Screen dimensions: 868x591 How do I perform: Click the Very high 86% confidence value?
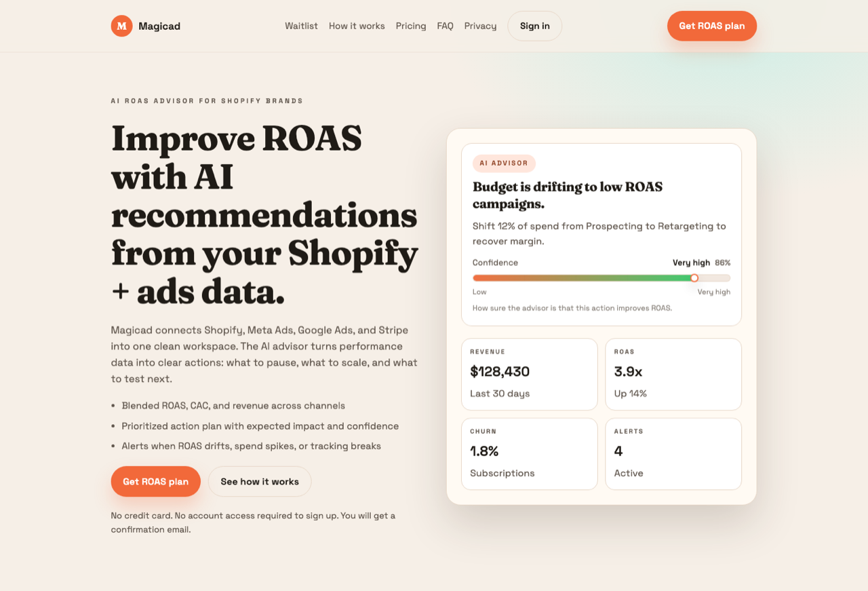701,263
